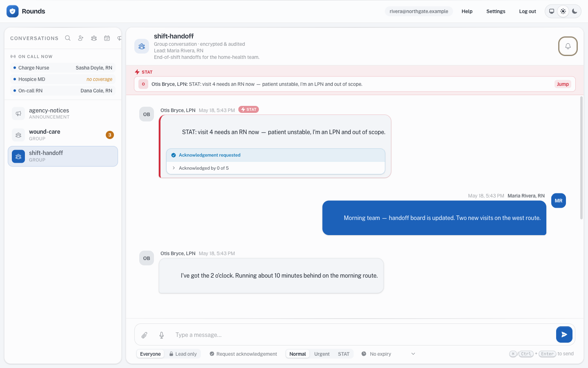Screen dimensions: 588x368
Task: Click the red STAT badge on Otis's message
Action: pyautogui.click(x=249, y=110)
